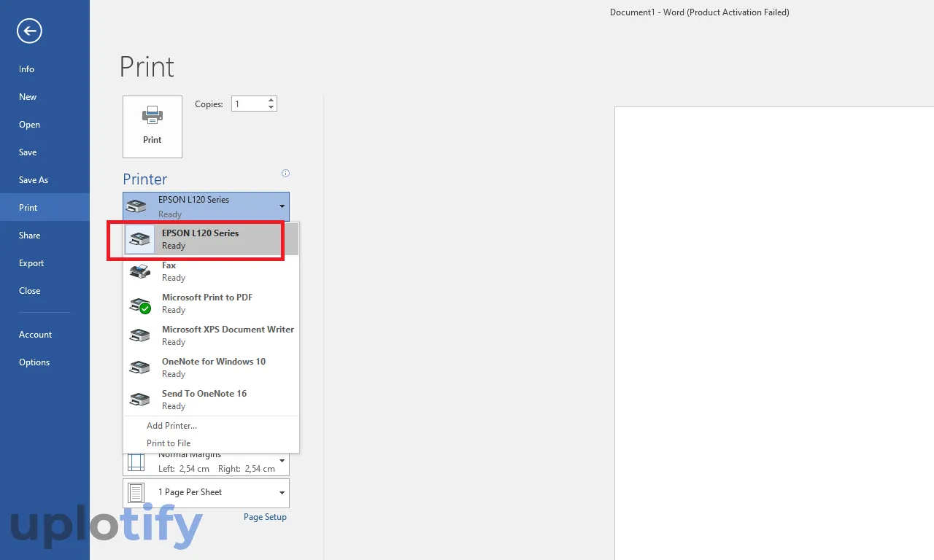
Task: Click the document print preview page
Action: coord(774,333)
